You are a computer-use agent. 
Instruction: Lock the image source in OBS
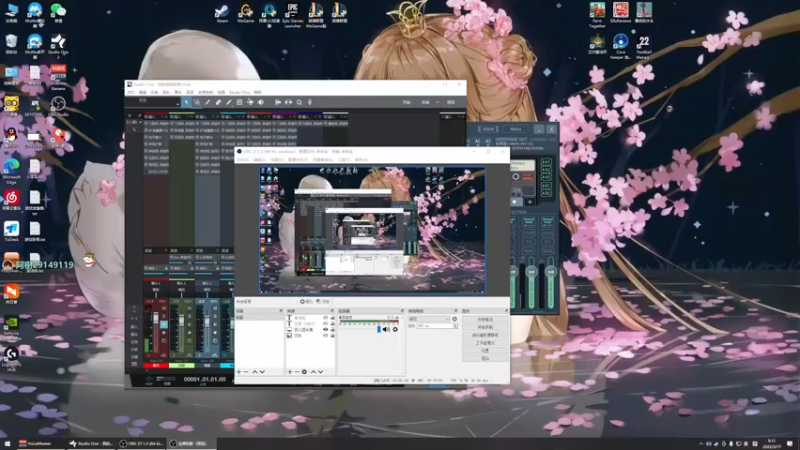333,336
